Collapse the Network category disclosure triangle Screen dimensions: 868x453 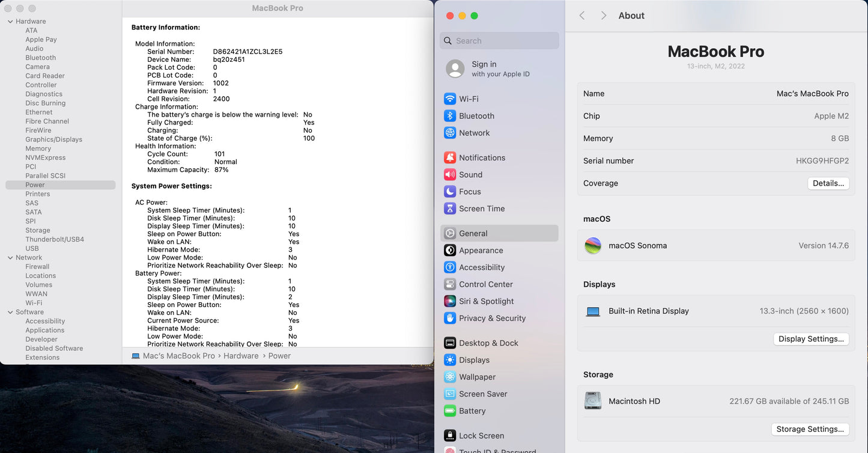click(10, 258)
